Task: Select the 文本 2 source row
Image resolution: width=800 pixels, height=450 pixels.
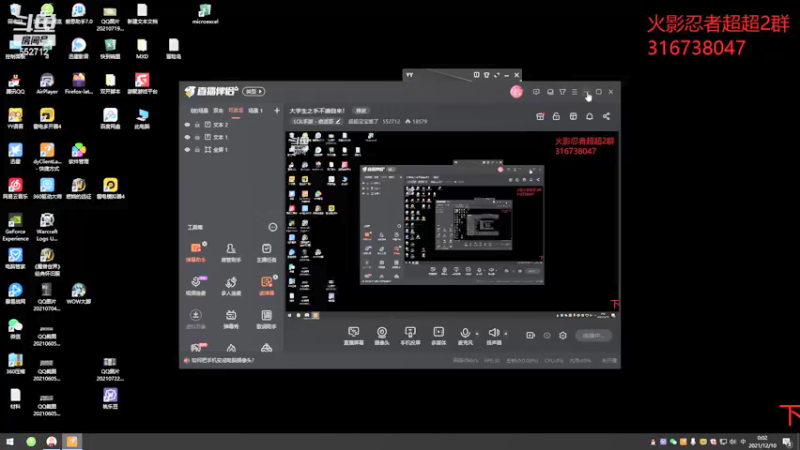Action: click(231, 124)
